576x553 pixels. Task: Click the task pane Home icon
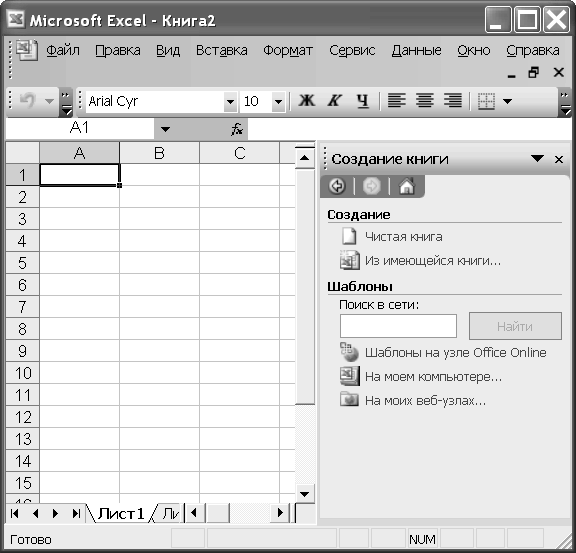(x=407, y=186)
